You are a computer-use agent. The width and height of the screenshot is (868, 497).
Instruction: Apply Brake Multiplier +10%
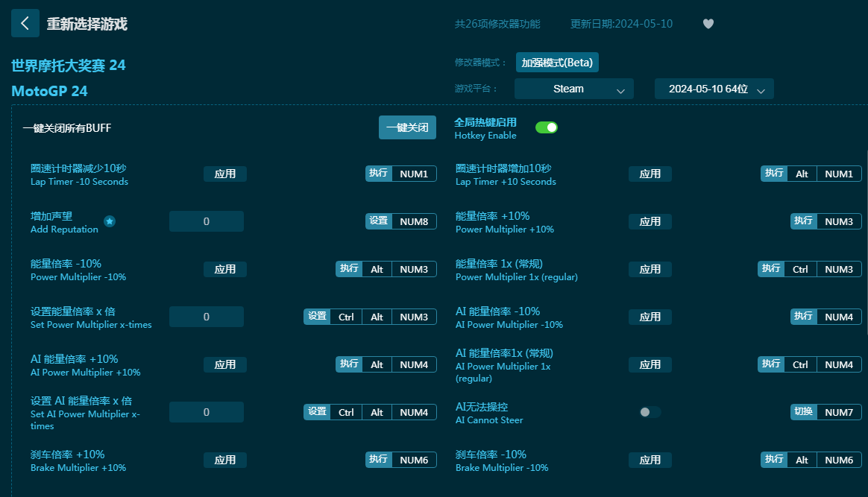(224, 460)
